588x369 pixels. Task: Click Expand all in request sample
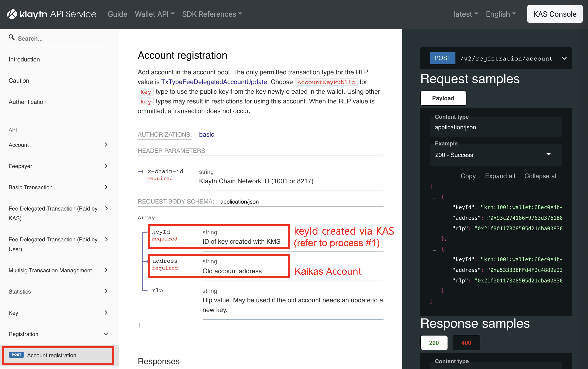(500, 176)
